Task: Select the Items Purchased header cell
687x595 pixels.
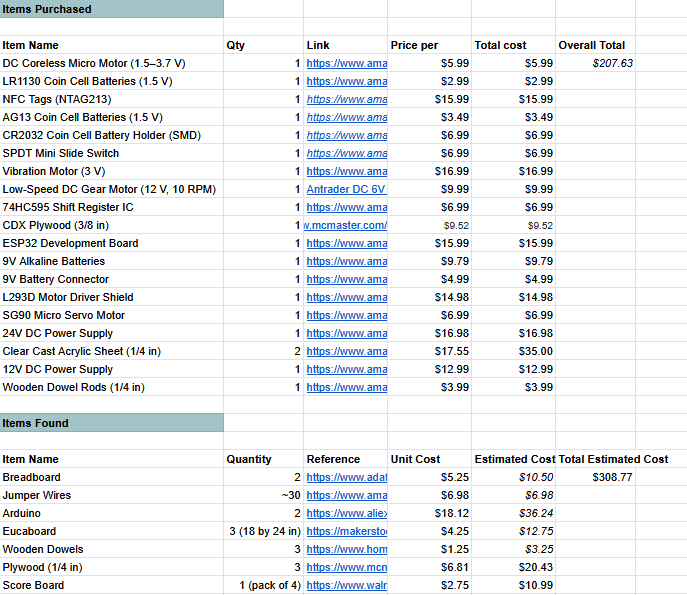Action: [111, 9]
